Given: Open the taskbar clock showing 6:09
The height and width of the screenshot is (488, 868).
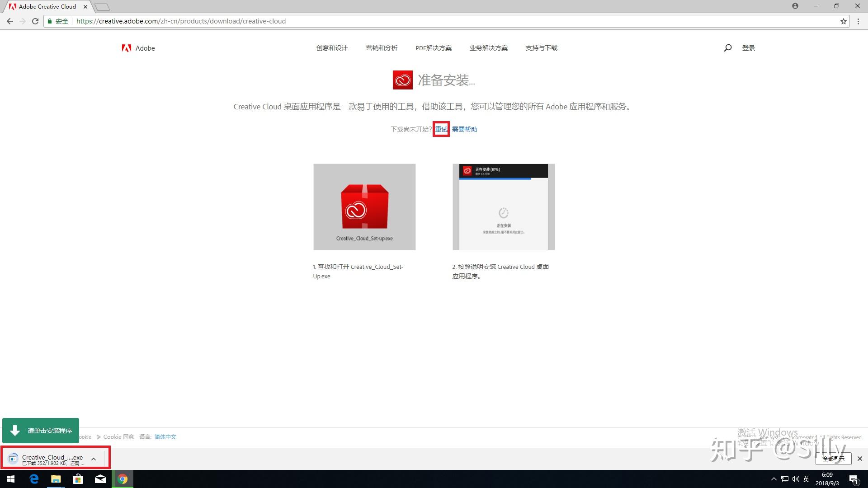Looking at the screenshot, I should (827, 479).
